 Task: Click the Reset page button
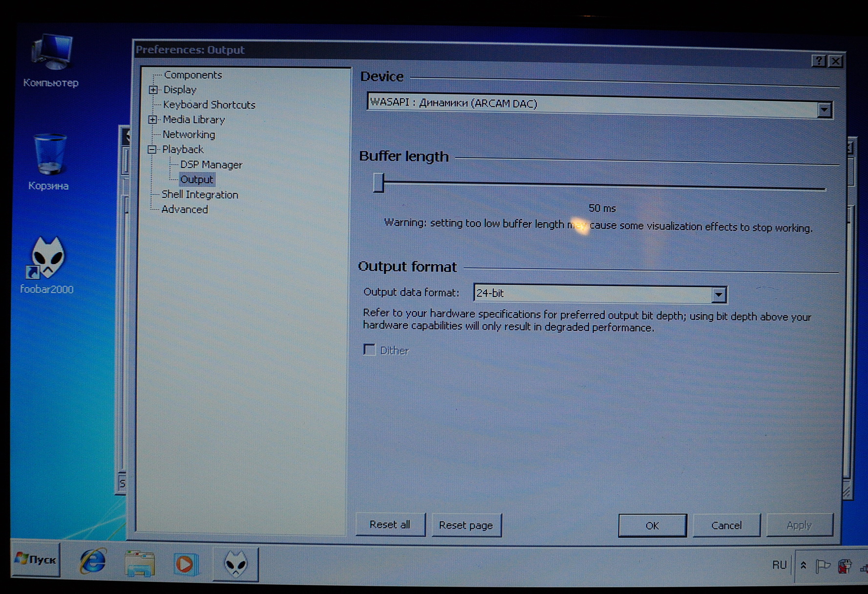click(466, 525)
